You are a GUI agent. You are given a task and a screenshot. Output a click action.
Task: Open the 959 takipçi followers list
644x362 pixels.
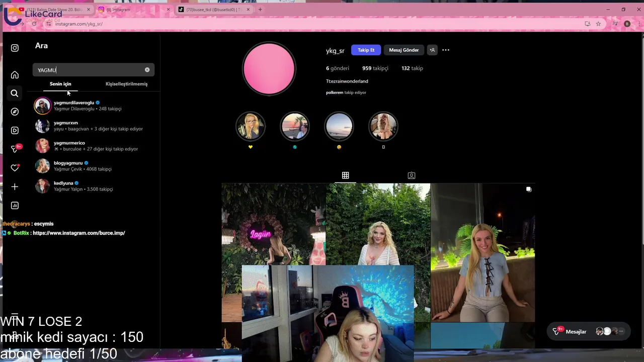point(375,68)
